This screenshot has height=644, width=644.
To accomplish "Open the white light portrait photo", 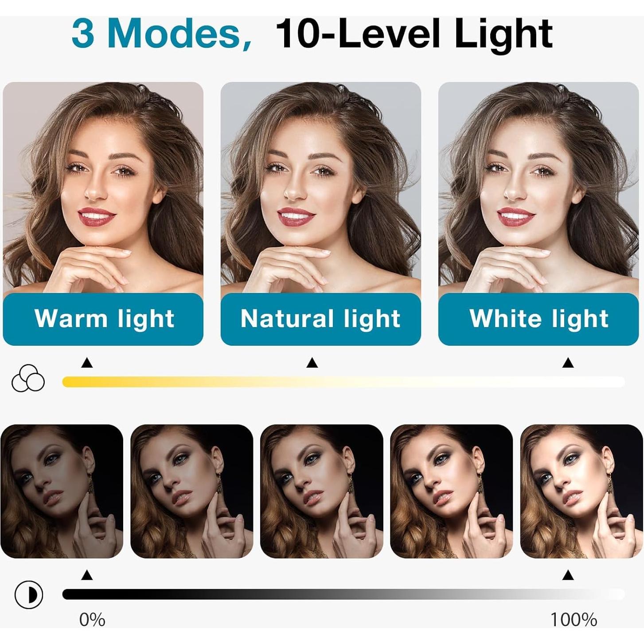I will 539,187.
